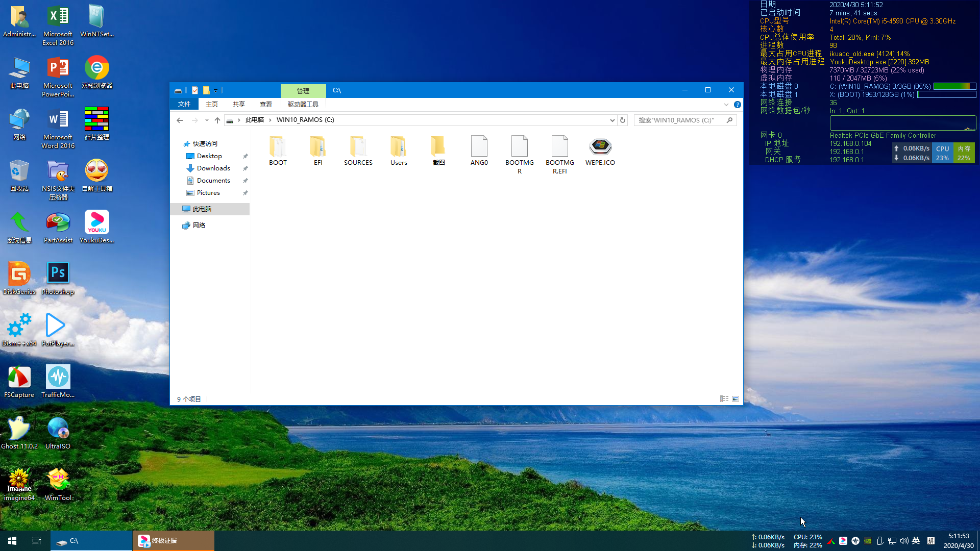Click the 管理 contextual tab header

pyautogui.click(x=303, y=91)
